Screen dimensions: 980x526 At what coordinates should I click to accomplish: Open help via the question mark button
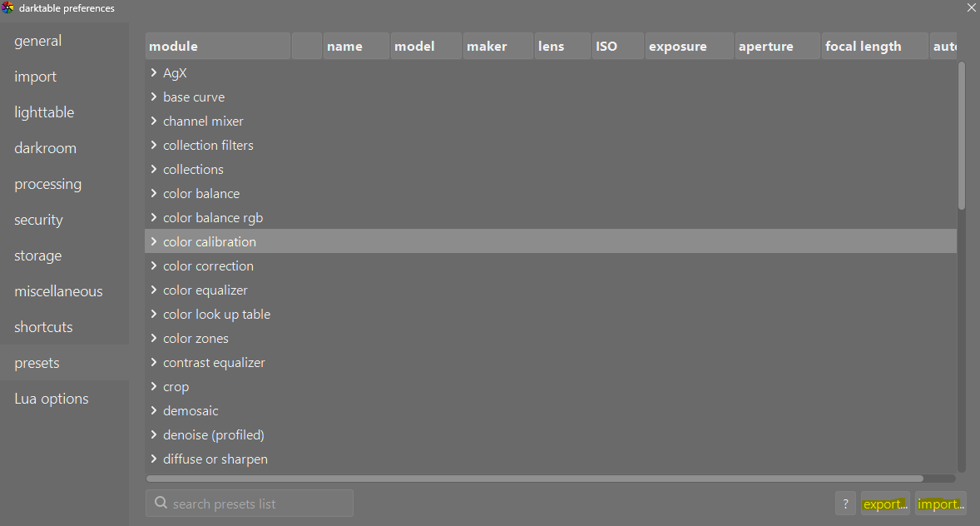pyautogui.click(x=845, y=504)
